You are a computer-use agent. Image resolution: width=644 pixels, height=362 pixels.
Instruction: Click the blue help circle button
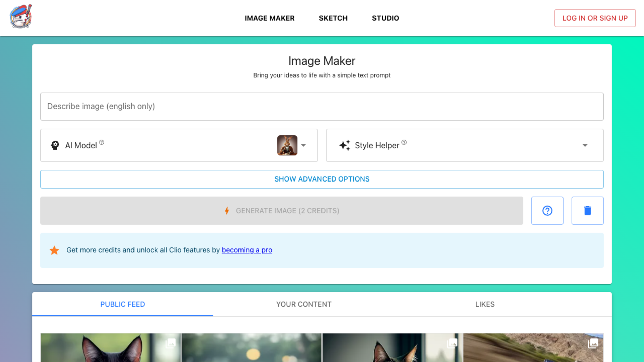547,211
